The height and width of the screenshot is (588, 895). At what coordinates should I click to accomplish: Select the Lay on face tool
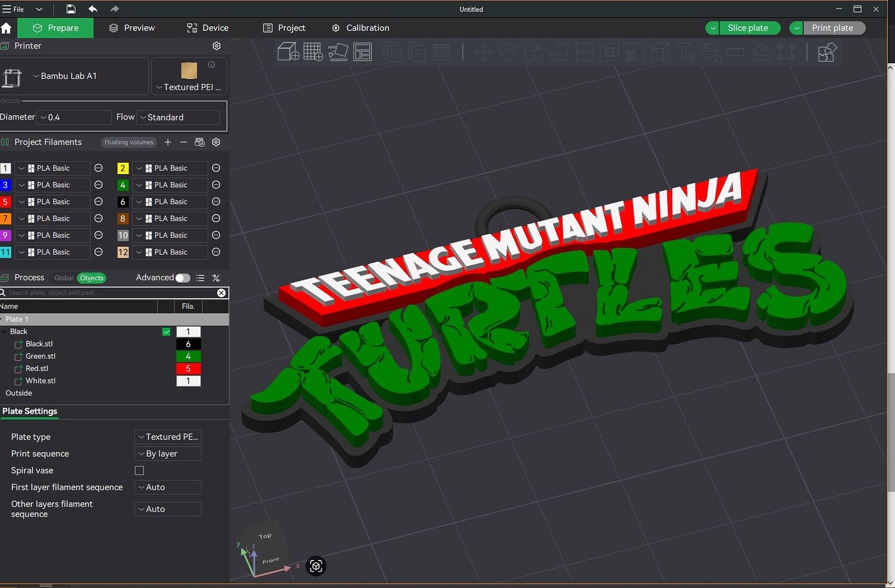coord(559,52)
